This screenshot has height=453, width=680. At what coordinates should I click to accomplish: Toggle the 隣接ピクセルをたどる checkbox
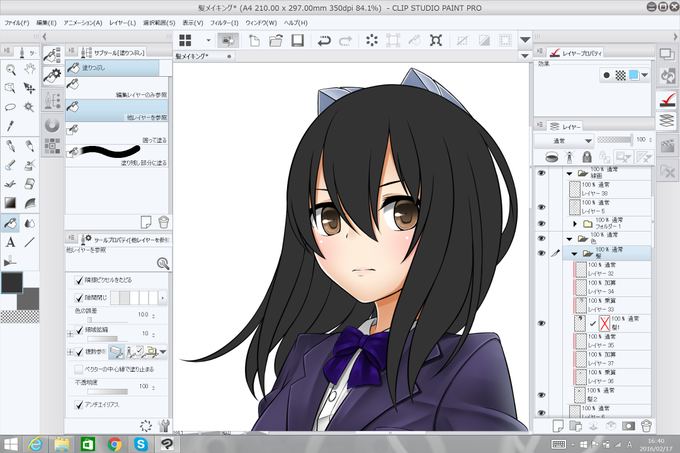point(79,280)
